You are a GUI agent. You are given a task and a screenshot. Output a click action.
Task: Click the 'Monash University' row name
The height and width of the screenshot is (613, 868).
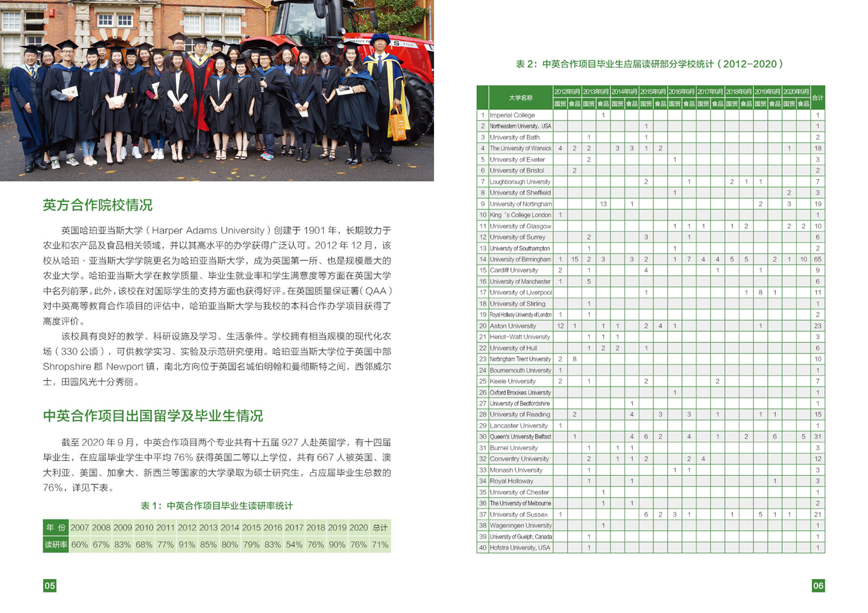[x=516, y=470]
